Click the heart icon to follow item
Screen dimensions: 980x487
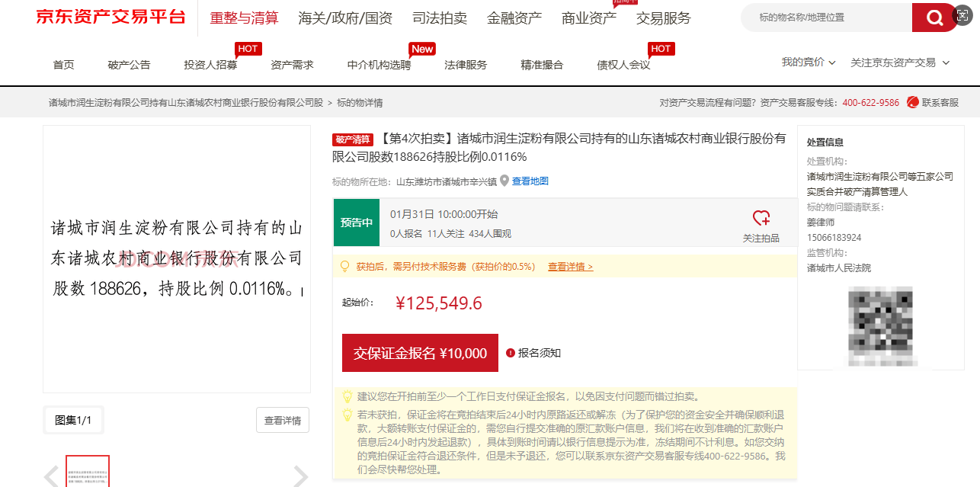(x=761, y=218)
